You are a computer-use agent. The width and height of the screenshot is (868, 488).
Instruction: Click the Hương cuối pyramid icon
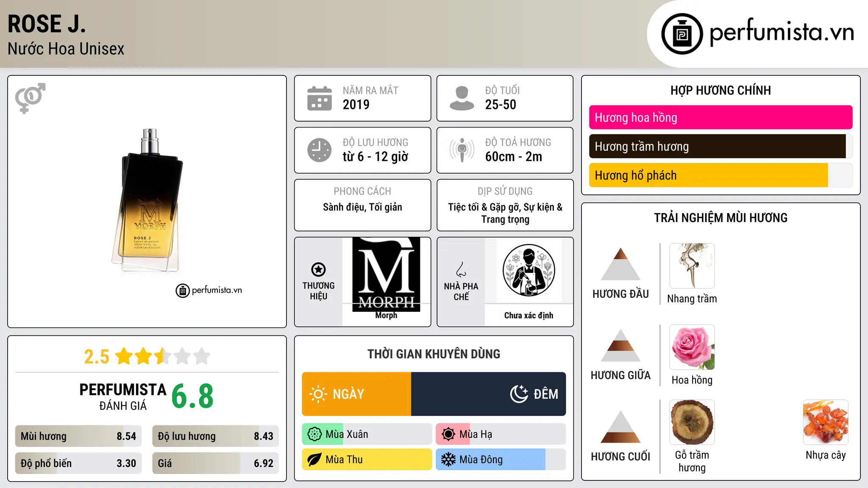point(620,427)
